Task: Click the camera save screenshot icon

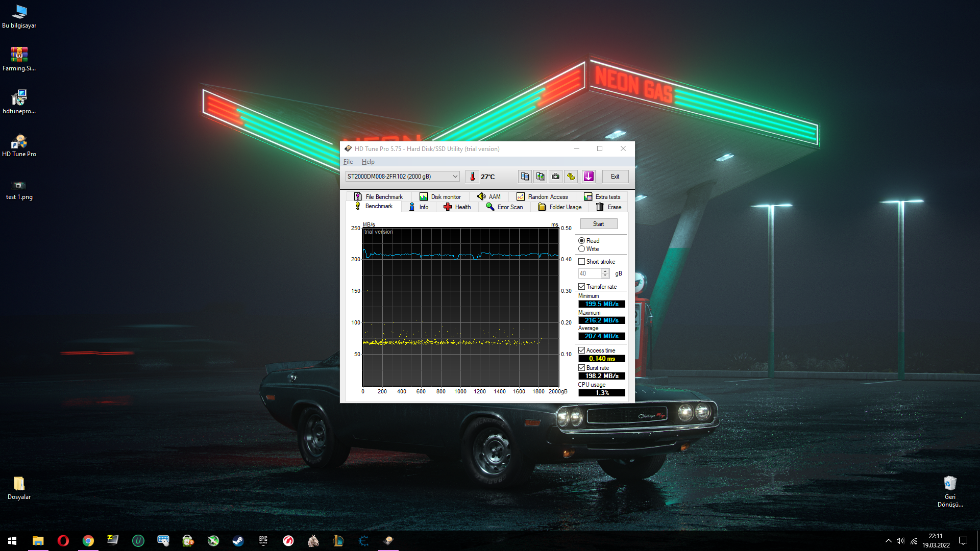Action: pos(556,177)
